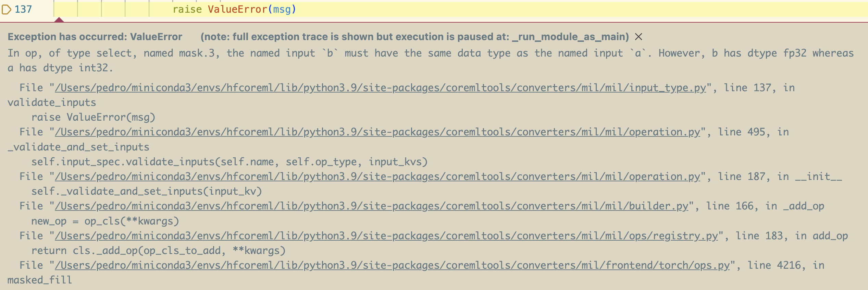Screen dimensions: 868x290
Task: Open the frontend/torch/ops.py link
Action: tap(392, 265)
